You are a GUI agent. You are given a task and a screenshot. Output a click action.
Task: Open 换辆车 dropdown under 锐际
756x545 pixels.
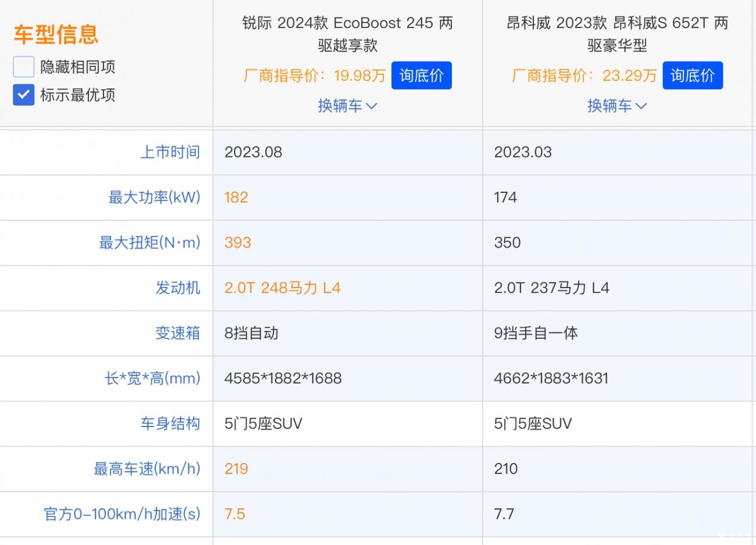pyautogui.click(x=348, y=106)
